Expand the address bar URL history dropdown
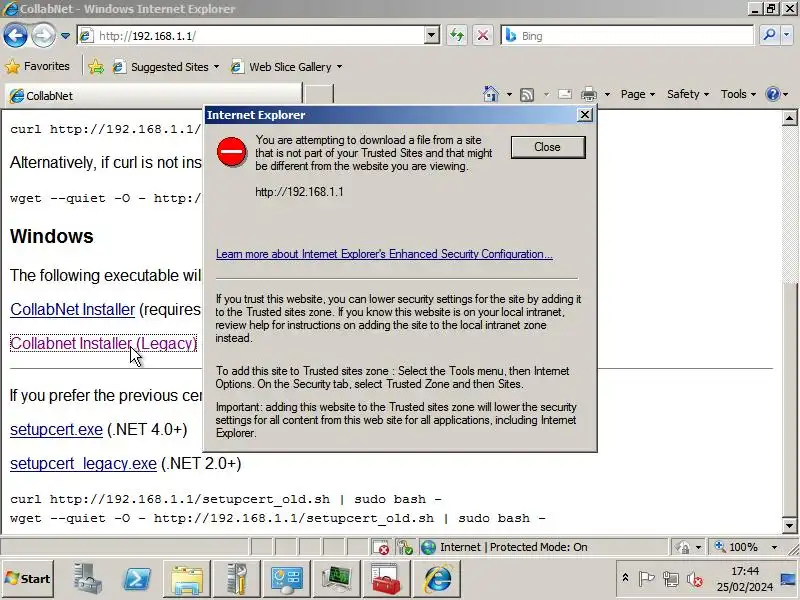800x600 pixels. tap(432, 36)
